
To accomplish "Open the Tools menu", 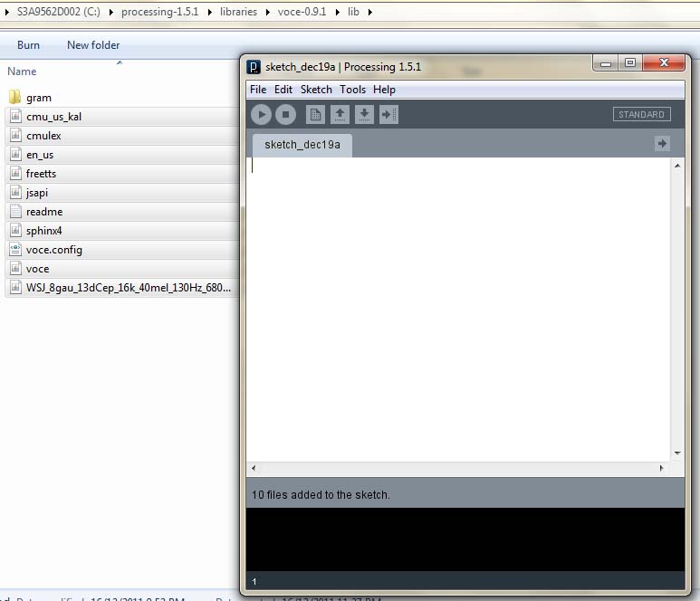I will pos(352,90).
